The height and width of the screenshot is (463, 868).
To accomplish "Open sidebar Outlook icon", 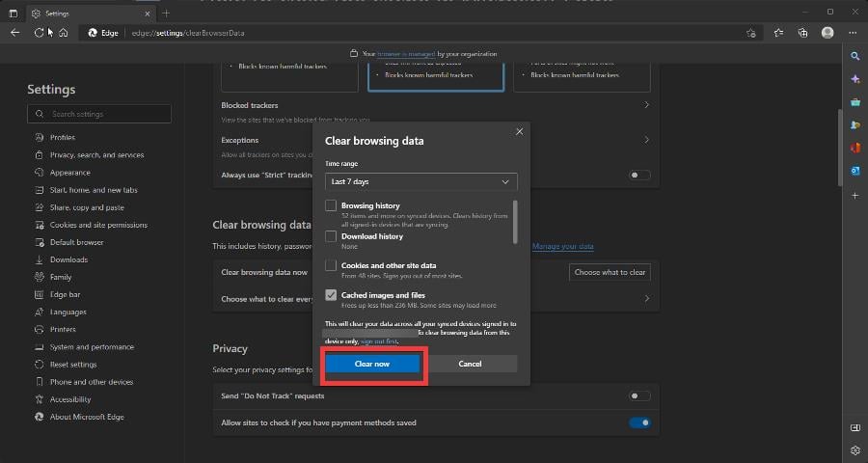I will click(x=855, y=171).
